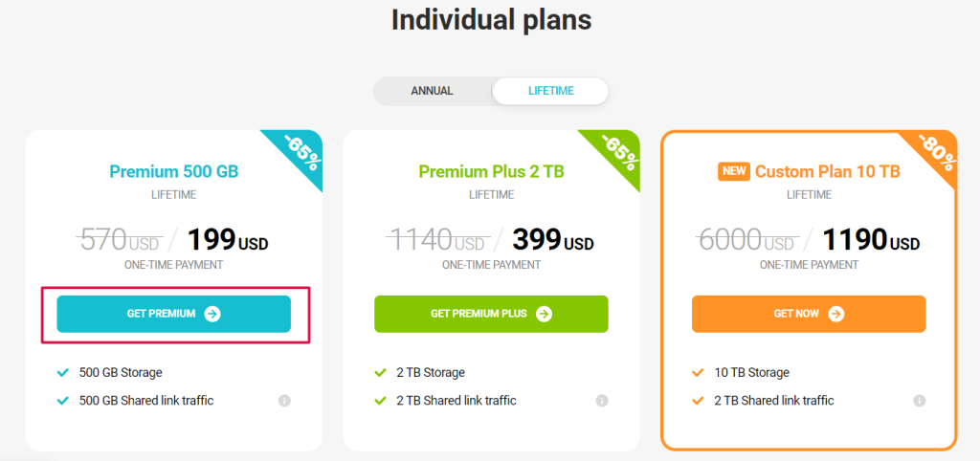Click the green -65% discount ribbon
Image resolution: width=980 pixels, height=461 pixels.
click(x=617, y=152)
